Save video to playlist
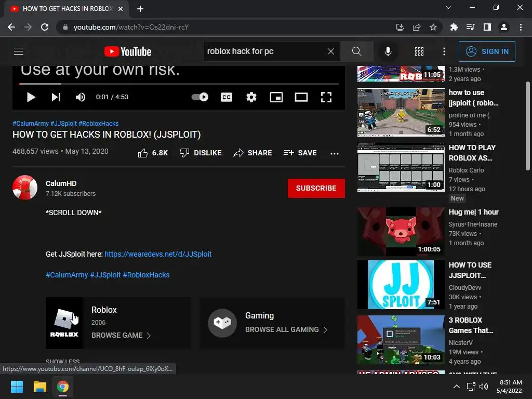Screen dimensions: 532x399 [x=300, y=153]
